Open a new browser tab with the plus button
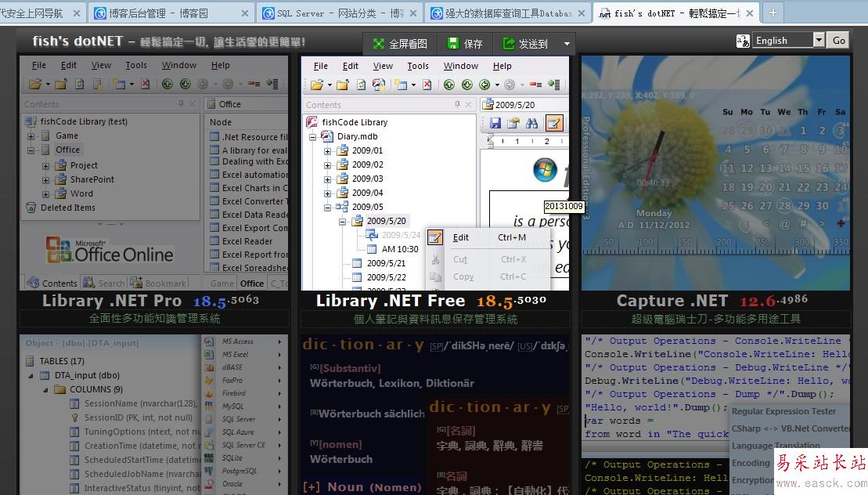The image size is (868, 495). point(773,13)
